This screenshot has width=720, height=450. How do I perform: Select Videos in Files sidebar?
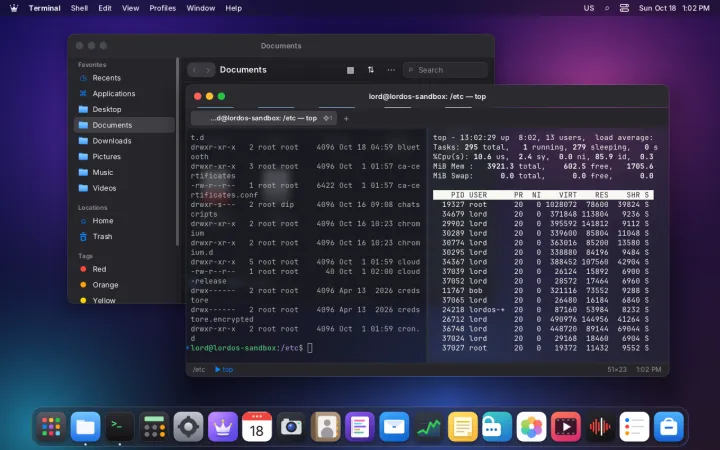click(x=124, y=188)
